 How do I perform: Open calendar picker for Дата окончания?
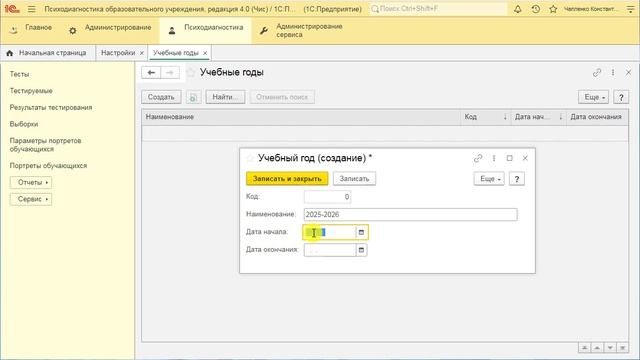click(x=361, y=250)
